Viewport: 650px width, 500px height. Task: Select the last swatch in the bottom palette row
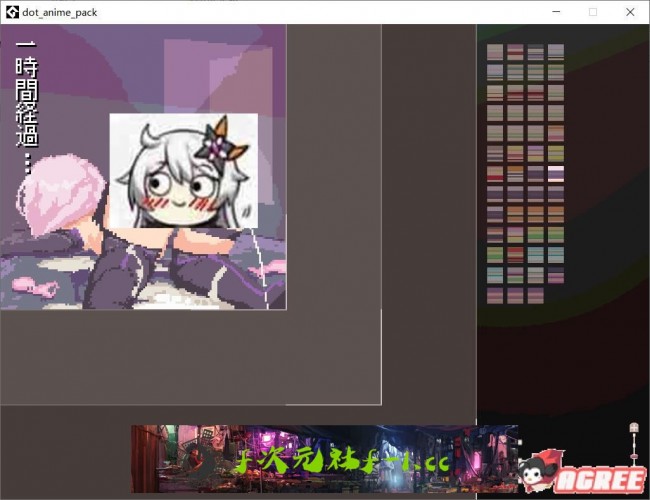535,295
